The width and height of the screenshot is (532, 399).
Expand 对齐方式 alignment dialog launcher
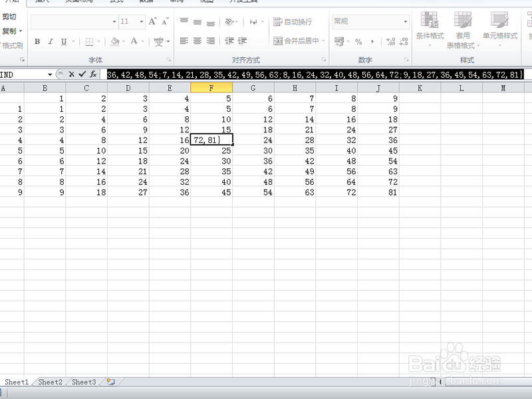[x=324, y=60]
